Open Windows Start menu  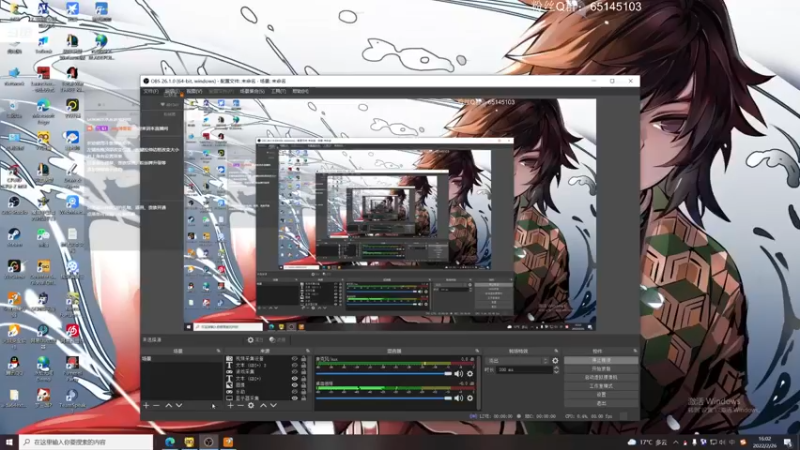click(9, 442)
